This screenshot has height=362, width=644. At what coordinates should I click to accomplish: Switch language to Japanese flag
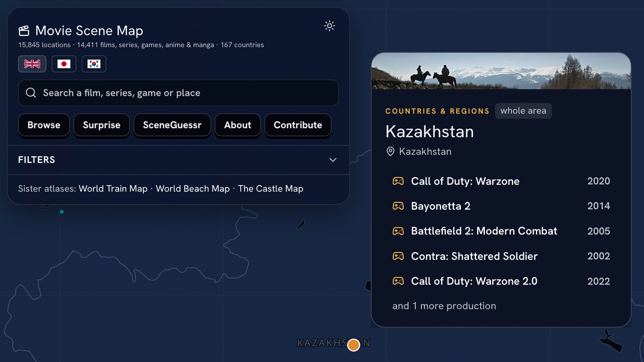64,64
